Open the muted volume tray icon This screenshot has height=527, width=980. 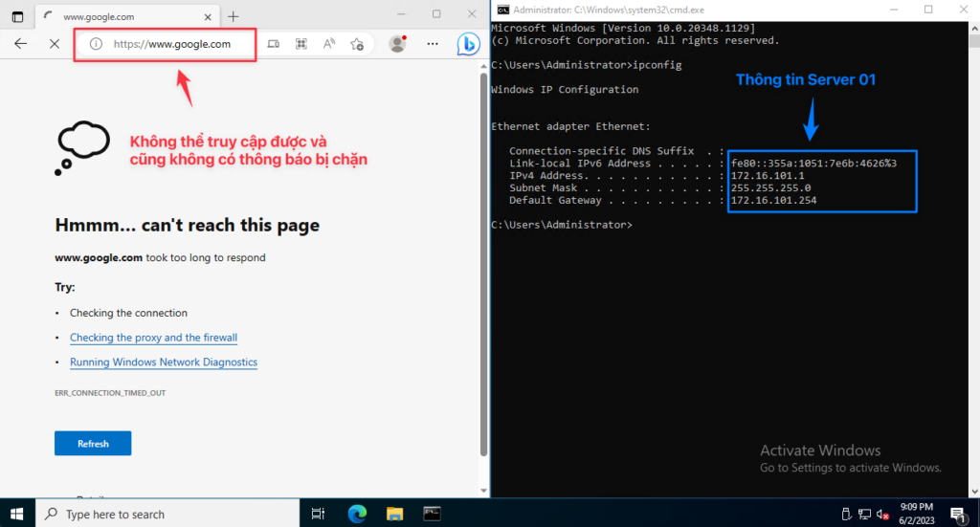click(882, 514)
